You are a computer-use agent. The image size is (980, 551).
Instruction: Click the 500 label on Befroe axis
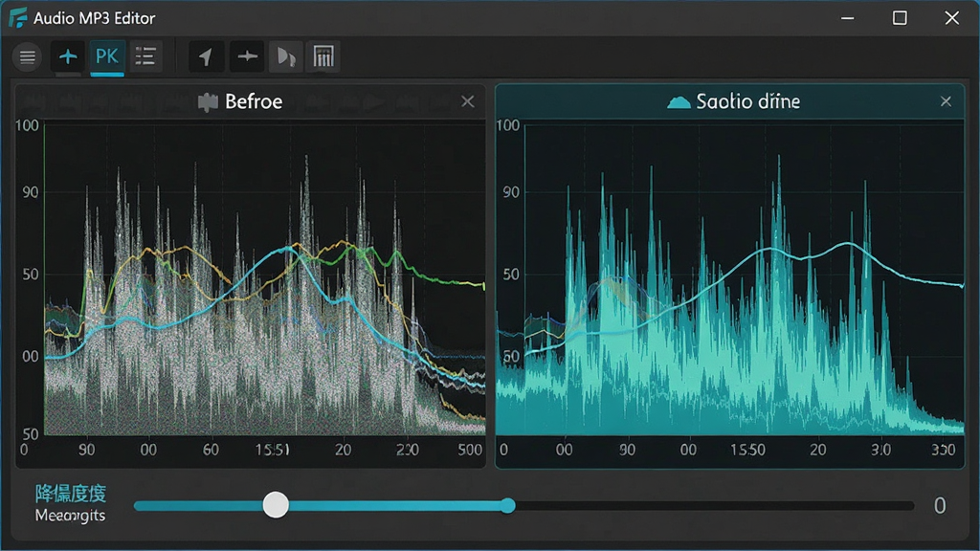(x=470, y=450)
